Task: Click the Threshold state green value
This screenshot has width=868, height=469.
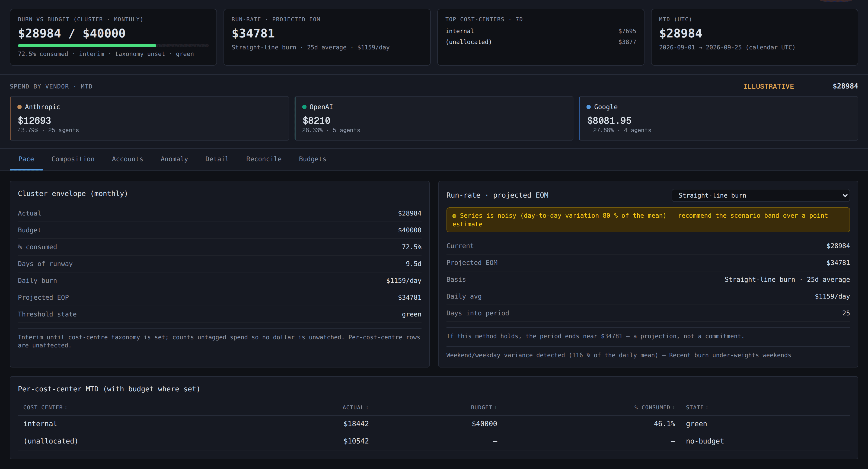Action: point(411,314)
